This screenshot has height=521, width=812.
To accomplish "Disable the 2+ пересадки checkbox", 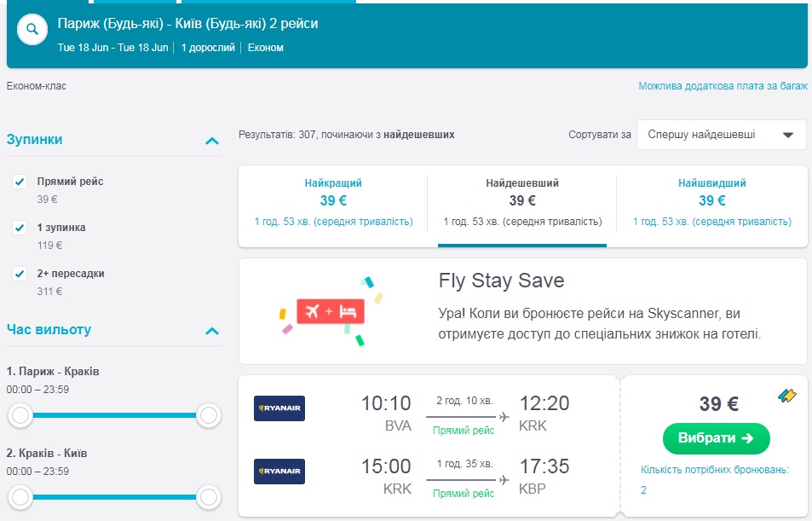I will click(x=20, y=274).
